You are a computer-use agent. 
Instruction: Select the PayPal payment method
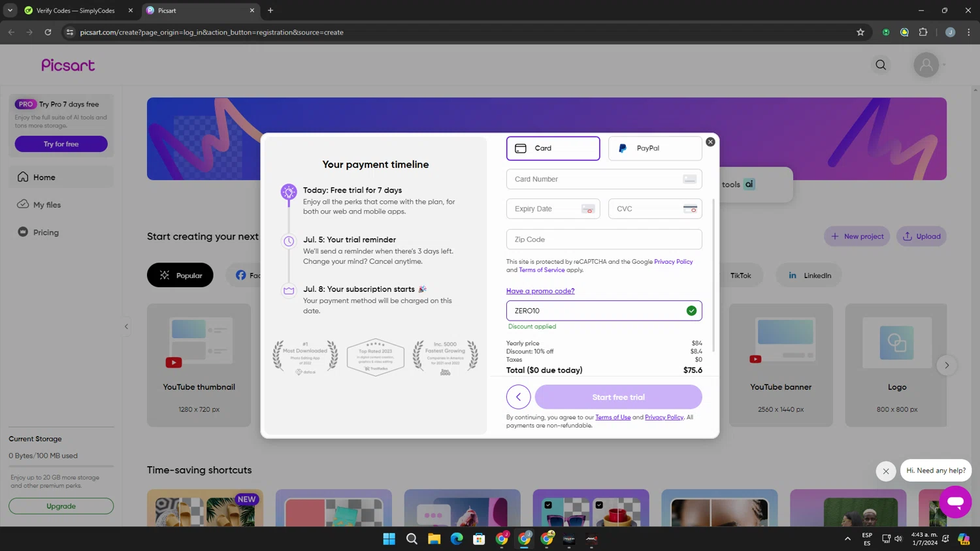[655, 148]
